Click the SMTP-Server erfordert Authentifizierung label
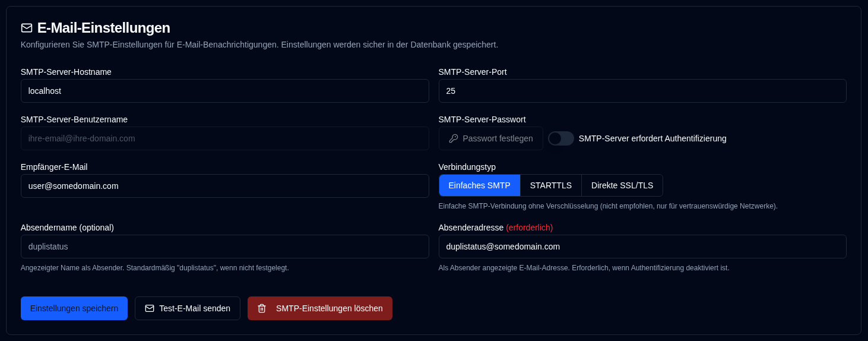This screenshot has width=868, height=341. 652,138
